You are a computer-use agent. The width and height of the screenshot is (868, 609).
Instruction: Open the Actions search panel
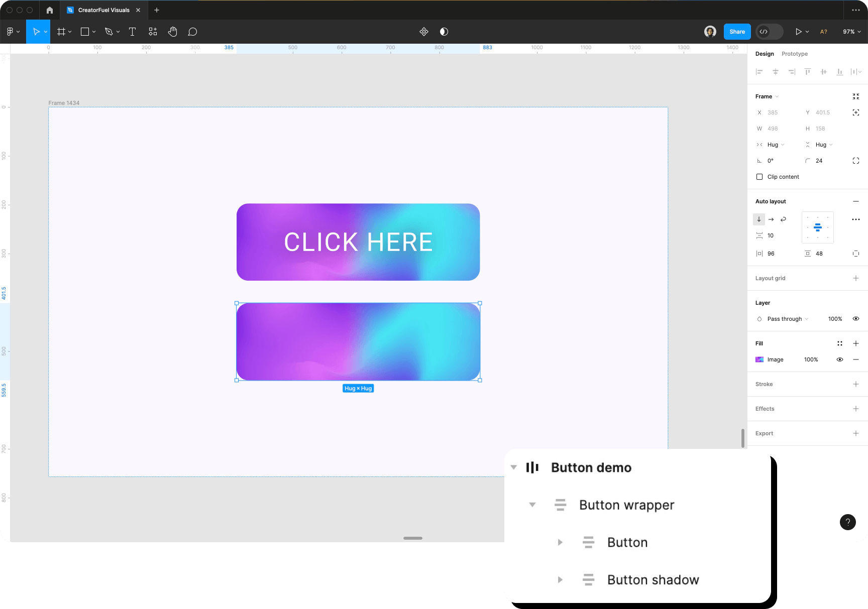click(x=153, y=32)
